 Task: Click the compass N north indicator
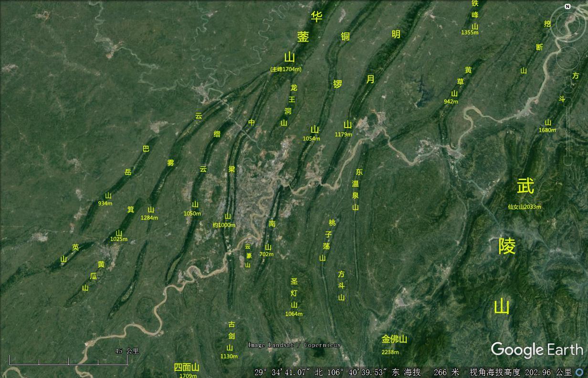click(x=567, y=7)
